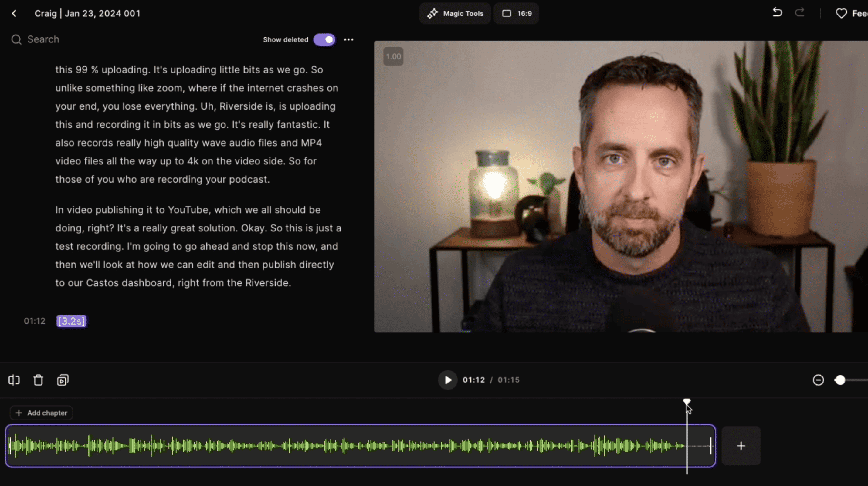Open the three-dots transcript options menu
This screenshot has width=868, height=486.
(x=348, y=40)
